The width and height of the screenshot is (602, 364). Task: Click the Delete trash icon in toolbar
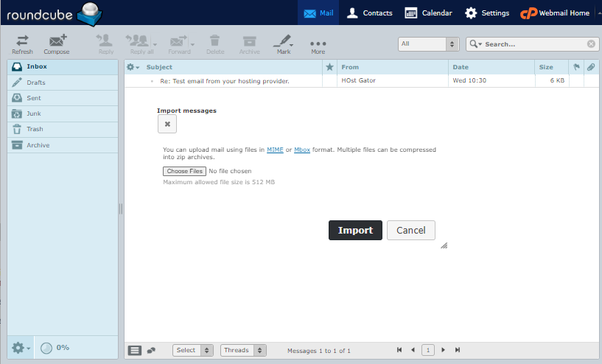215,44
